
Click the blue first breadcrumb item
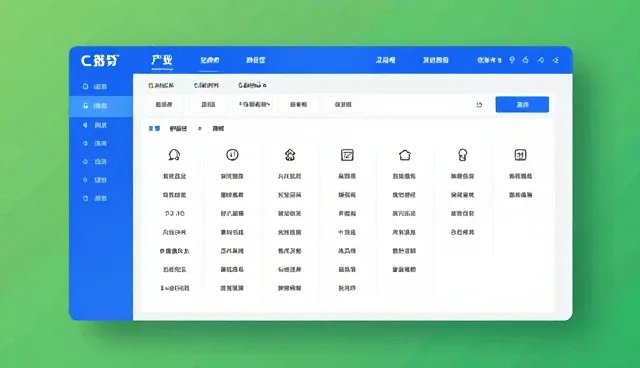pos(154,129)
